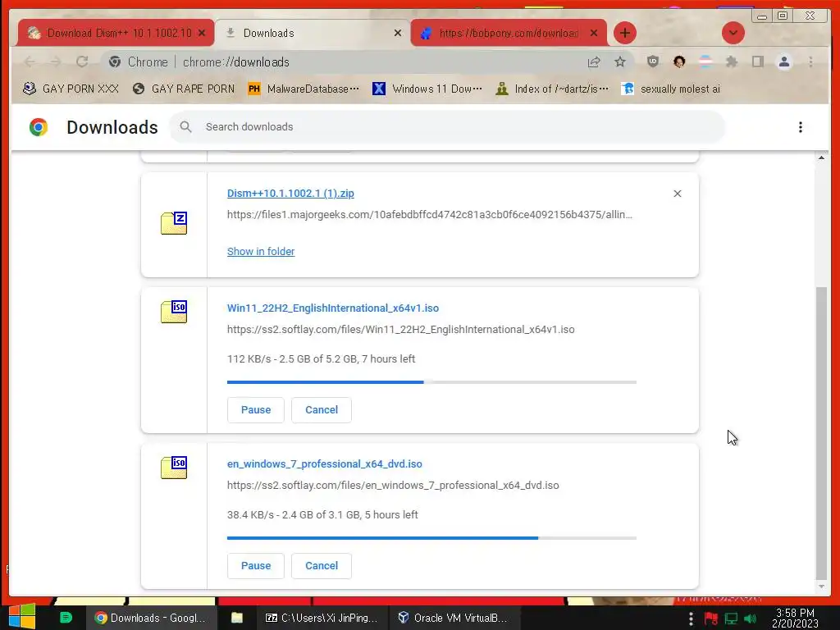Close the Download Dism++ tab
Screen dimensions: 840x630
202,33
